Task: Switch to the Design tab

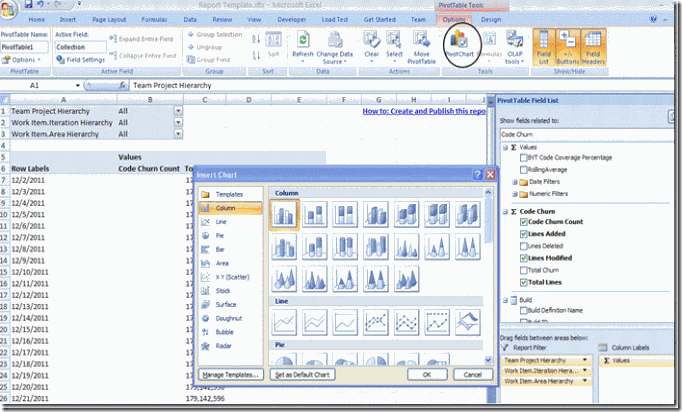Action: click(491, 20)
